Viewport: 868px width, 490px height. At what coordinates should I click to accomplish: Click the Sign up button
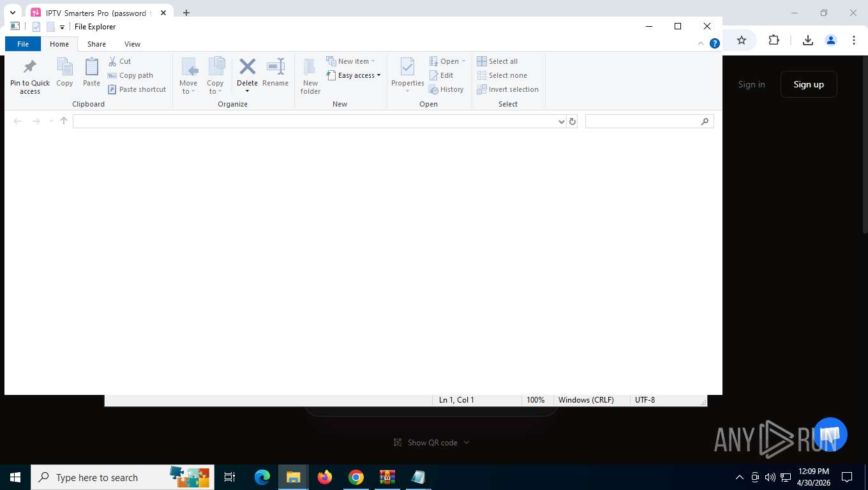click(809, 84)
